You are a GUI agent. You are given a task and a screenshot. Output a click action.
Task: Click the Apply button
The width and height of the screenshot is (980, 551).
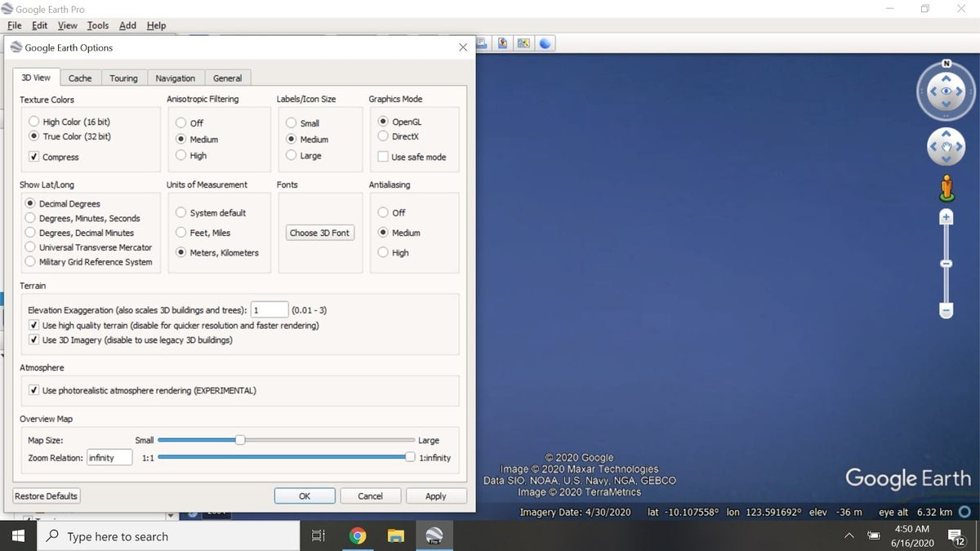[436, 495]
